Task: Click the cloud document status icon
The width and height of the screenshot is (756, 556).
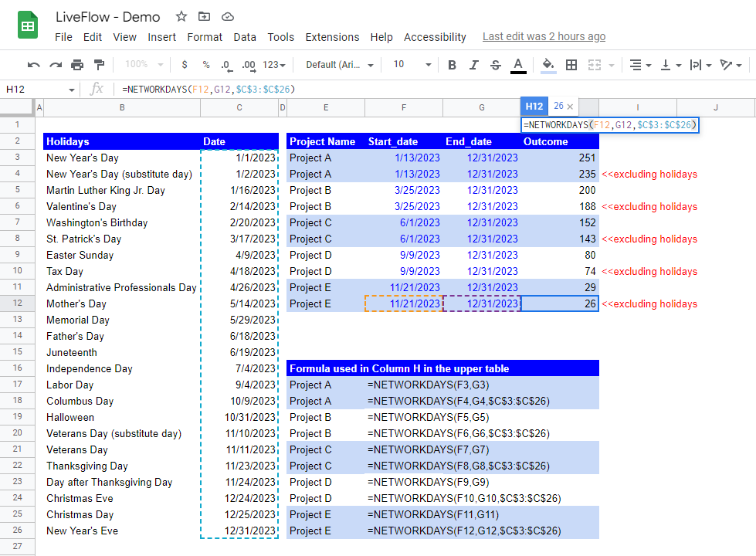Action: click(227, 16)
